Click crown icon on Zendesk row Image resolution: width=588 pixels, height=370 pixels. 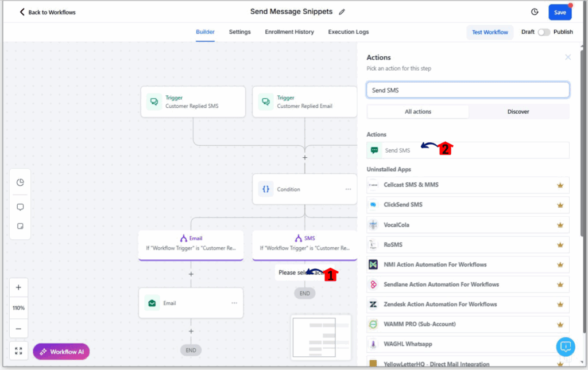tap(560, 304)
